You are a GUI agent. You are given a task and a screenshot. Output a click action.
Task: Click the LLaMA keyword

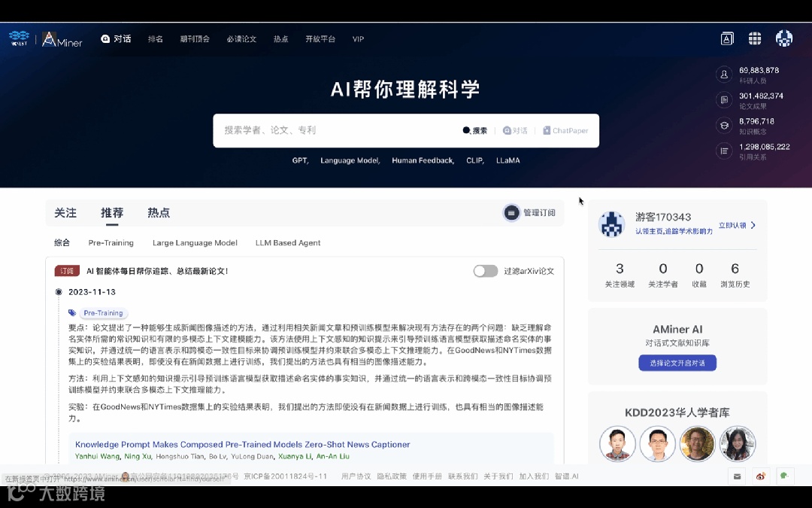(508, 161)
